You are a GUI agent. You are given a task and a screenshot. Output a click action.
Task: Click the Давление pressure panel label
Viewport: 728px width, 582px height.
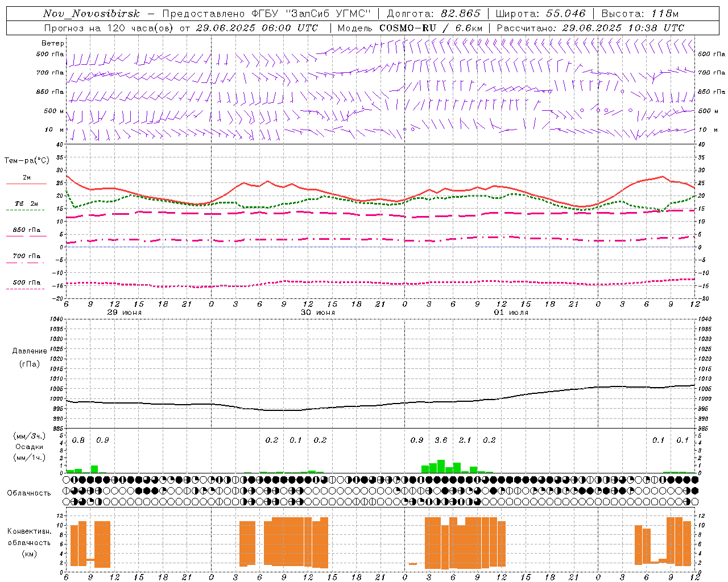pyautogui.click(x=30, y=351)
